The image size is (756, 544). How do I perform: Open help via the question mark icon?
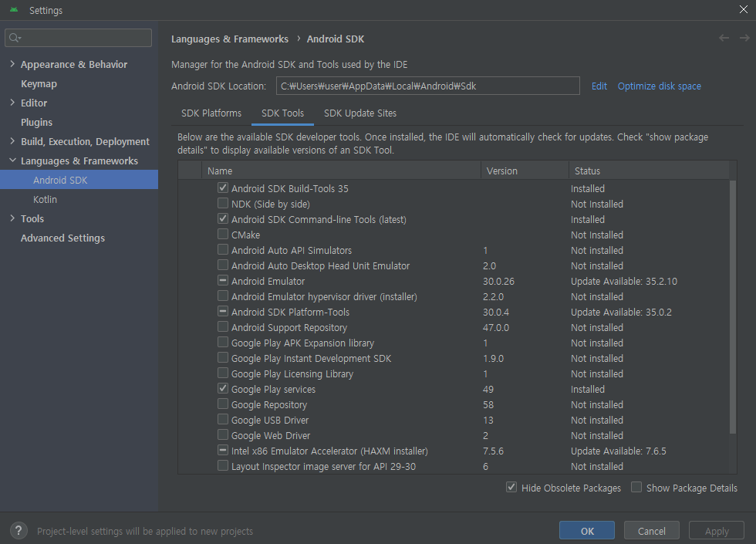click(19, 531)
